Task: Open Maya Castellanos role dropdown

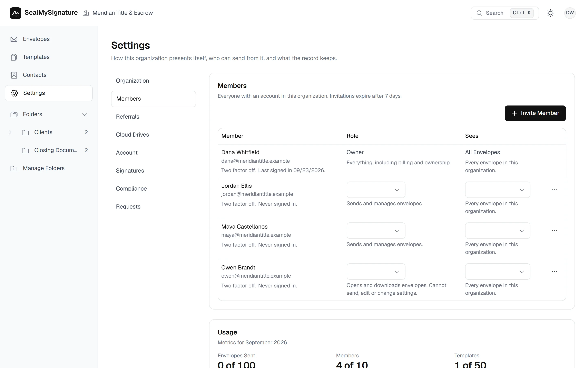Action: pyautogui.click(x=376, y=230)
